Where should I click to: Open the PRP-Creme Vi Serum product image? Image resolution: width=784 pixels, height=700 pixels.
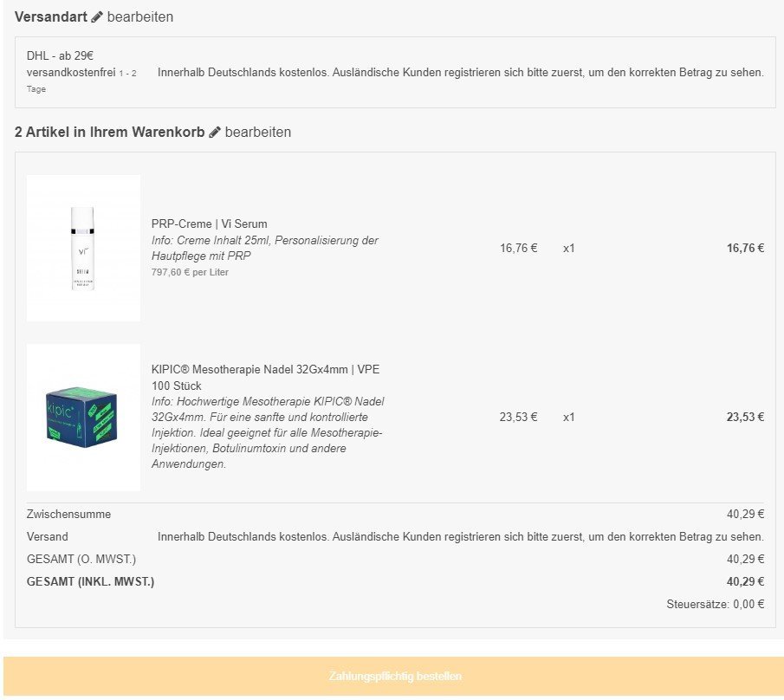pyautogui.click(x=83, y=248)
